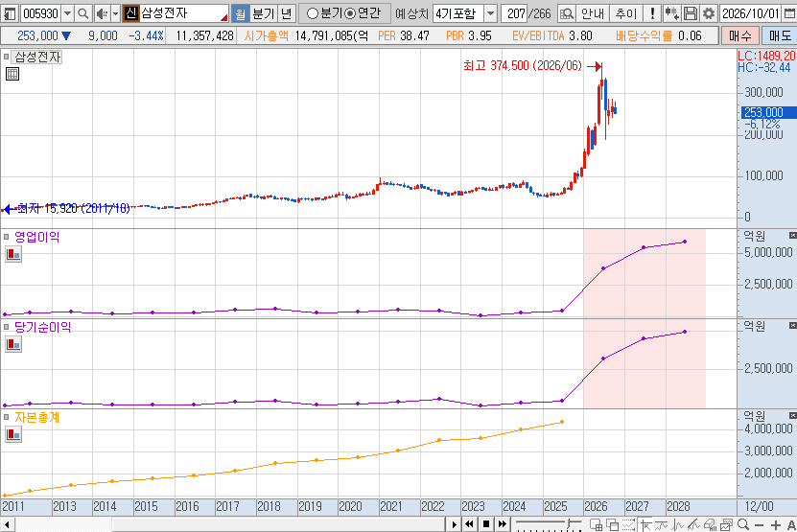Switch to 분기 quarterly period tab
Viewport: 797px width, 532px height.
coord(264,13)
